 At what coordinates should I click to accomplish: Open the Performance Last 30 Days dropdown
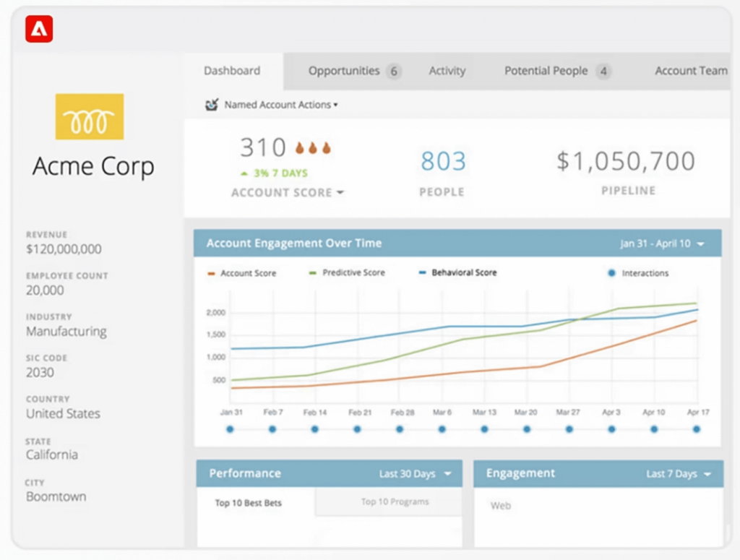tap(416, 474)
